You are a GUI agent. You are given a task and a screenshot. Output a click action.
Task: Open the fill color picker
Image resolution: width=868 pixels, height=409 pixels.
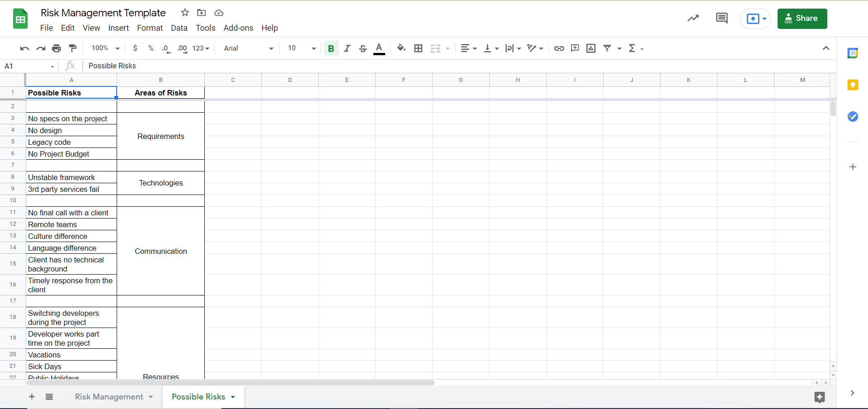click(x=401, y=48)
